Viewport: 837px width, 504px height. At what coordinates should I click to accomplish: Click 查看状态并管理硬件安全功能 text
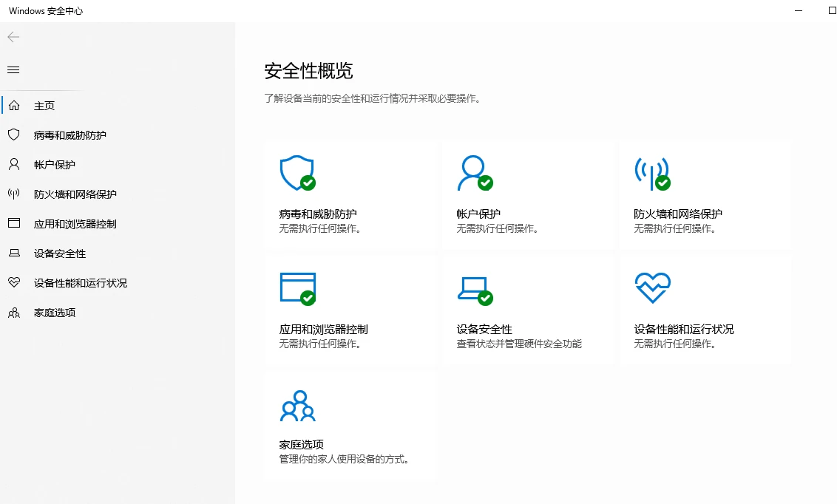(x=519, y=344)
